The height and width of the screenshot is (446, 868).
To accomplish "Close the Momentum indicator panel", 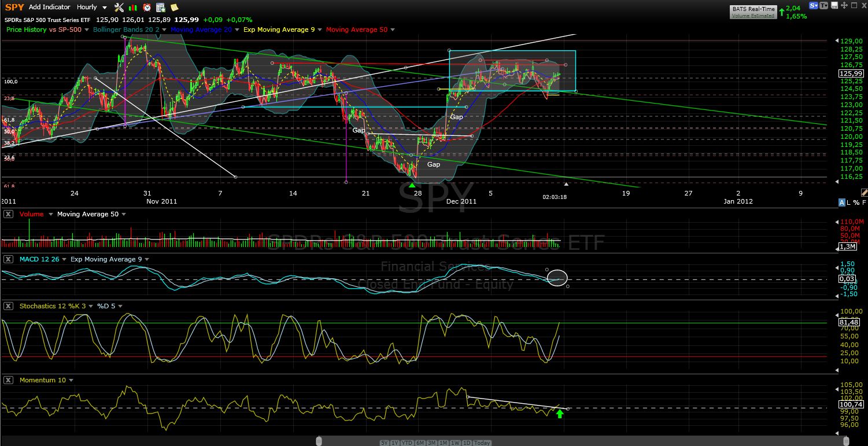I will point(9,380).
